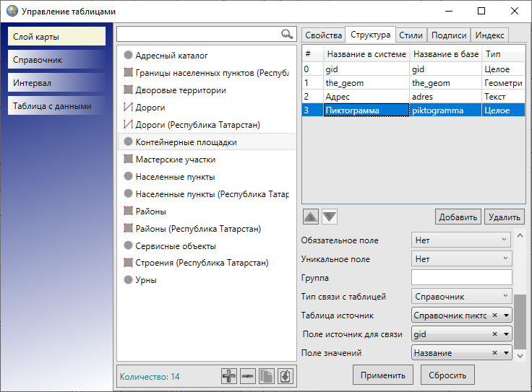
Task: Click the add table plus icon
Action: (229, 376)
